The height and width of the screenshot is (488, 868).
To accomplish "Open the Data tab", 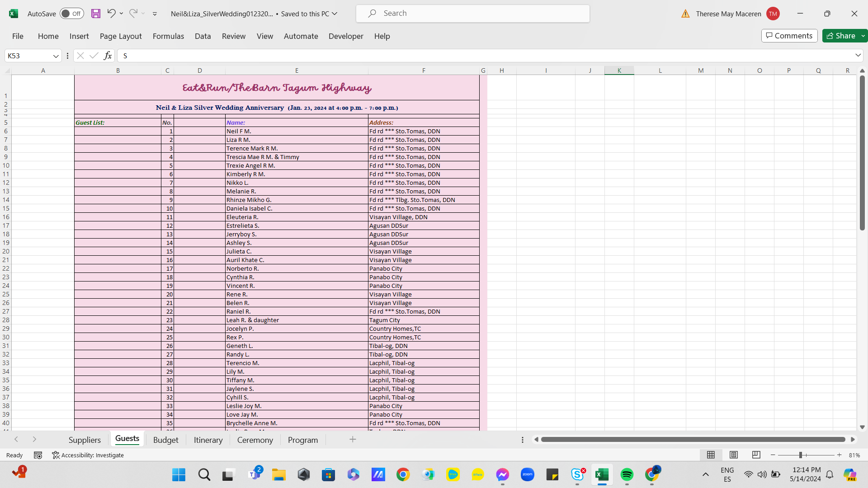I will coord(203,36).
